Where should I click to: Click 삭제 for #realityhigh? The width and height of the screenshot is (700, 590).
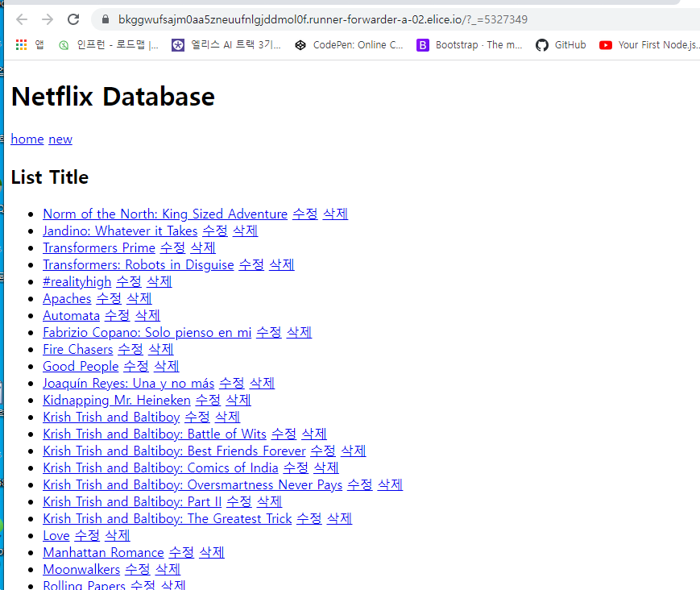159,282
